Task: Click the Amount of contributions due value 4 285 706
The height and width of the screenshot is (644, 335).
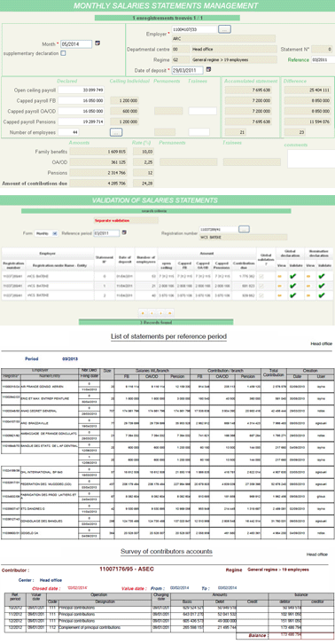Action: pyautogui.click(x=98, y=184)
